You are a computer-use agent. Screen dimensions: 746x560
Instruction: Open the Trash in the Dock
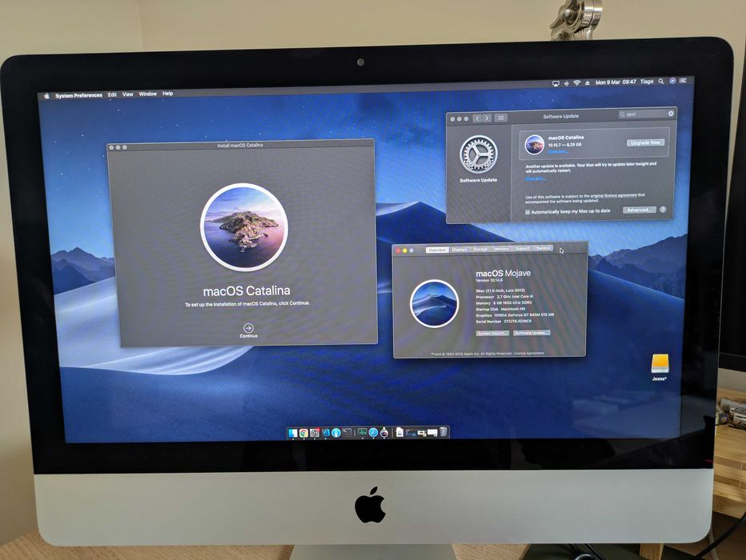pyautogui.click(x=443, y=432)
